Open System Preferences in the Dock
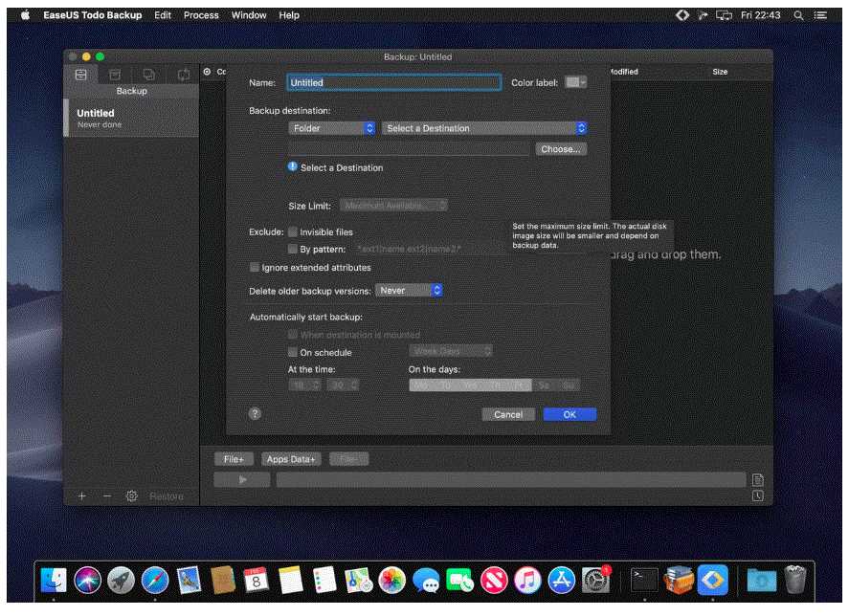849x616 pixels. [x=595, y=581]
